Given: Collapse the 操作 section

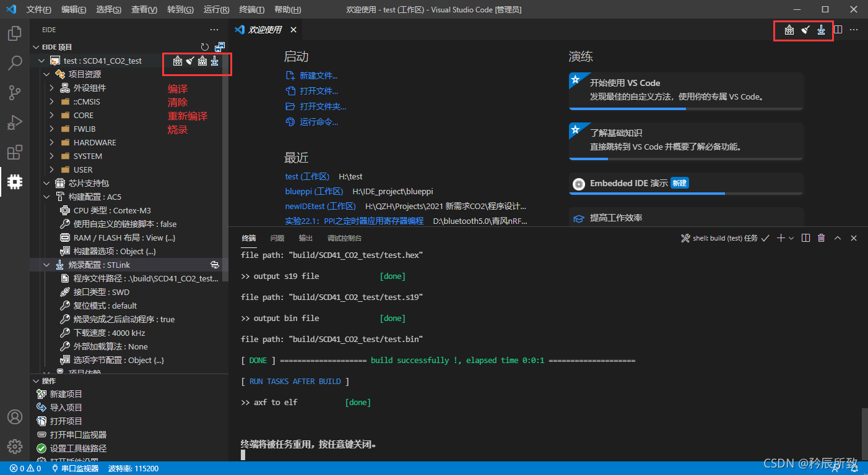Looking at the screenshot, I should (x=35, y=381).
